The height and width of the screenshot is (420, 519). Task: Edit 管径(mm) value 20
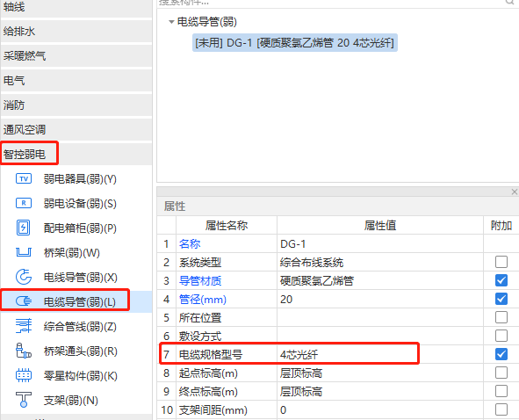380,299
